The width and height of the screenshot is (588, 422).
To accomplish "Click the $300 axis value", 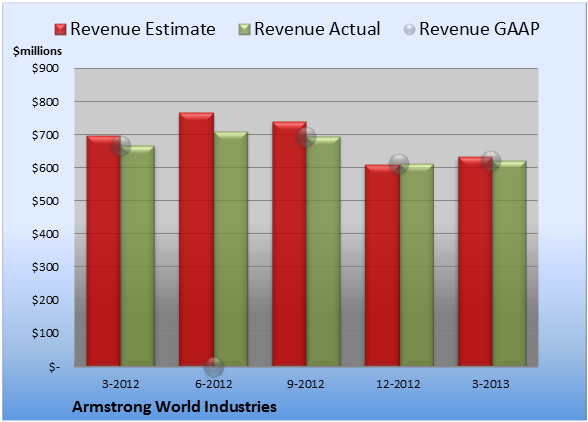I will tap(45, 267).
